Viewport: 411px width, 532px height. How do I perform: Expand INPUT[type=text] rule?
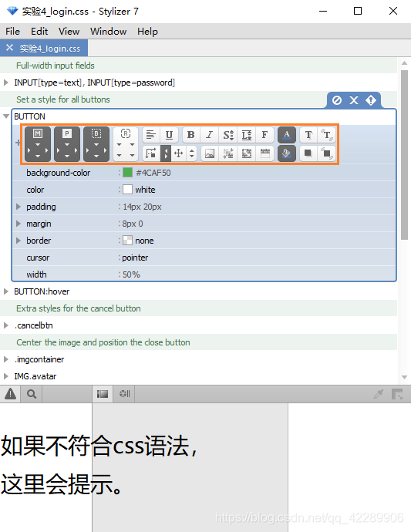tap(5, 82)
